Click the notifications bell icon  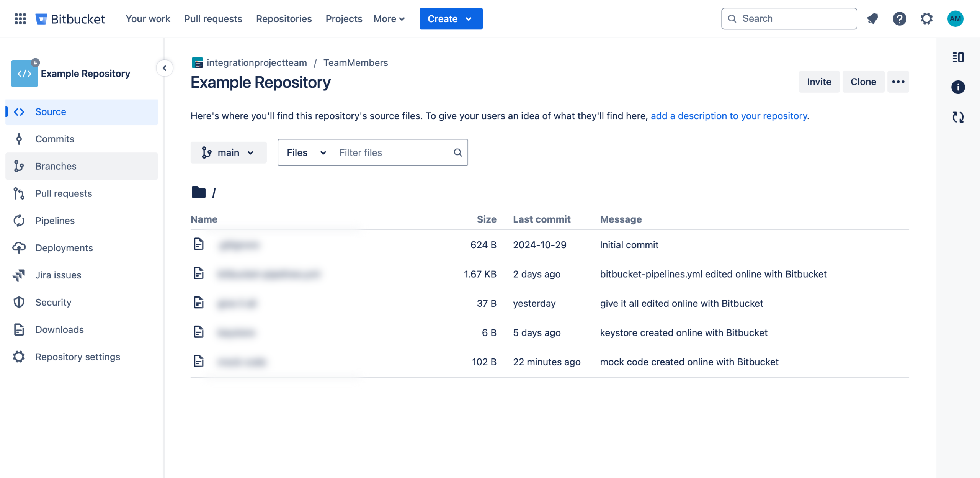coord(872,19)
